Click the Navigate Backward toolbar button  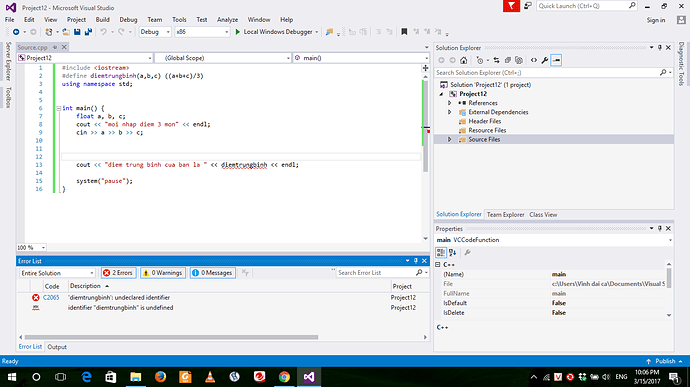pos(16,32)
